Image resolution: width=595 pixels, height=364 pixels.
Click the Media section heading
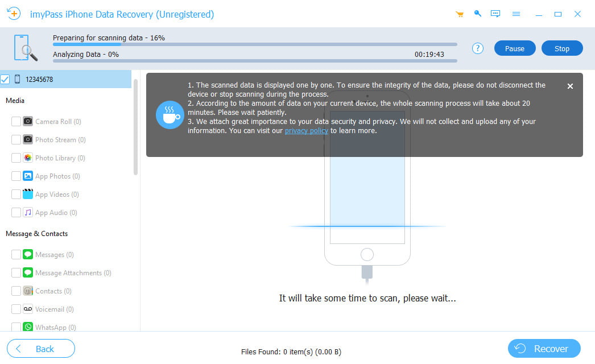15,101
